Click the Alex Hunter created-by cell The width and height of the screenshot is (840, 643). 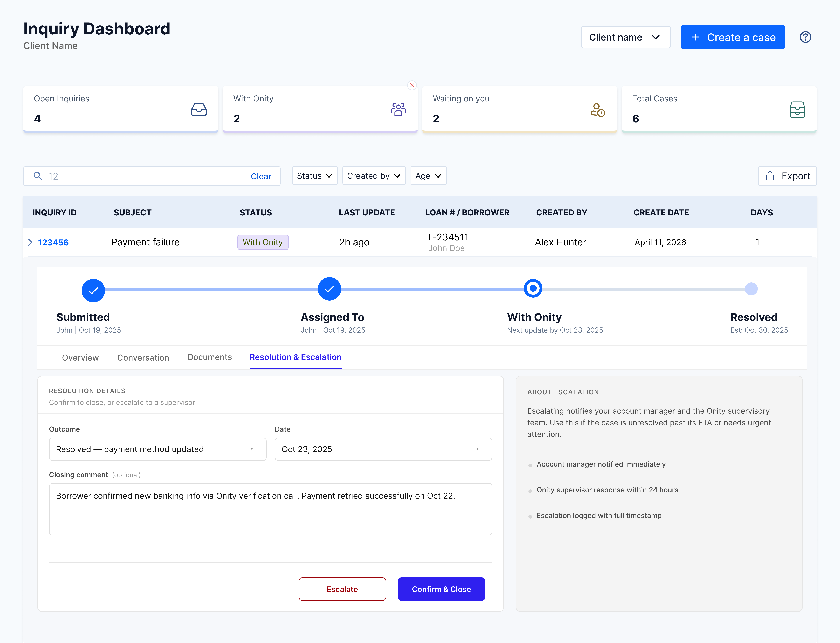[x=560, y=242]
